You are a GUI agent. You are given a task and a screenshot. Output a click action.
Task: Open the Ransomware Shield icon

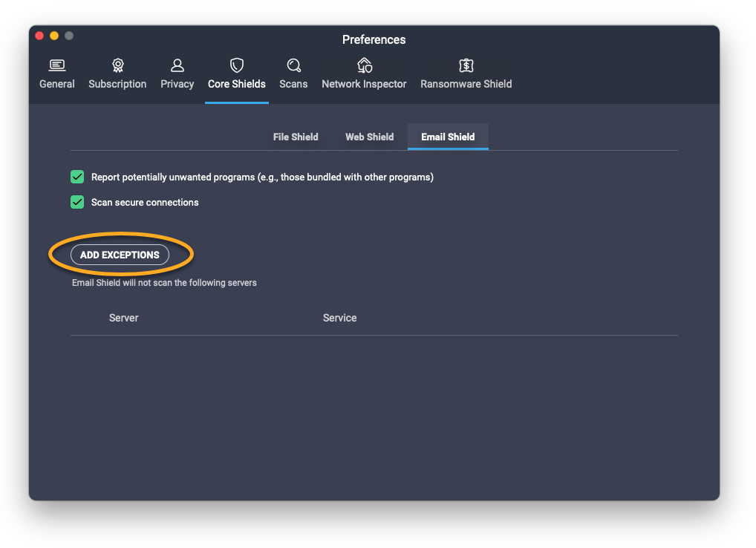click(x=466, y=65)
